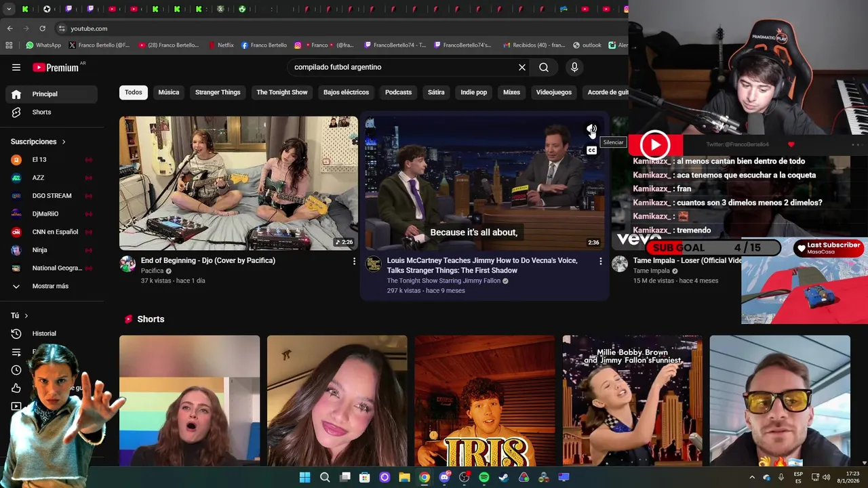Open the Tame Impala channel avatar
The height and width of the screenshot is (488, 868).
(x=620, y=264)
